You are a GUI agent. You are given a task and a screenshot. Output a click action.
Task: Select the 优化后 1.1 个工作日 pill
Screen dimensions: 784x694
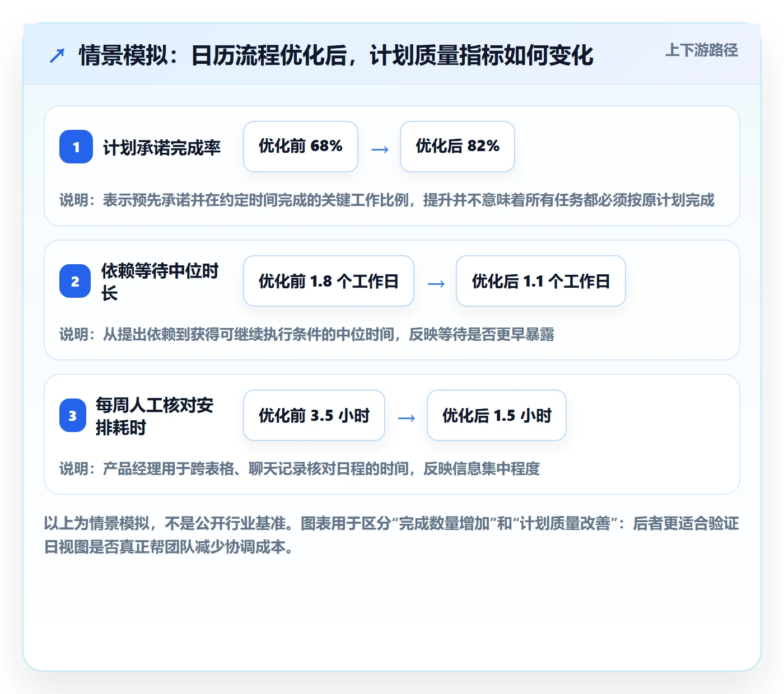point(541,281)
